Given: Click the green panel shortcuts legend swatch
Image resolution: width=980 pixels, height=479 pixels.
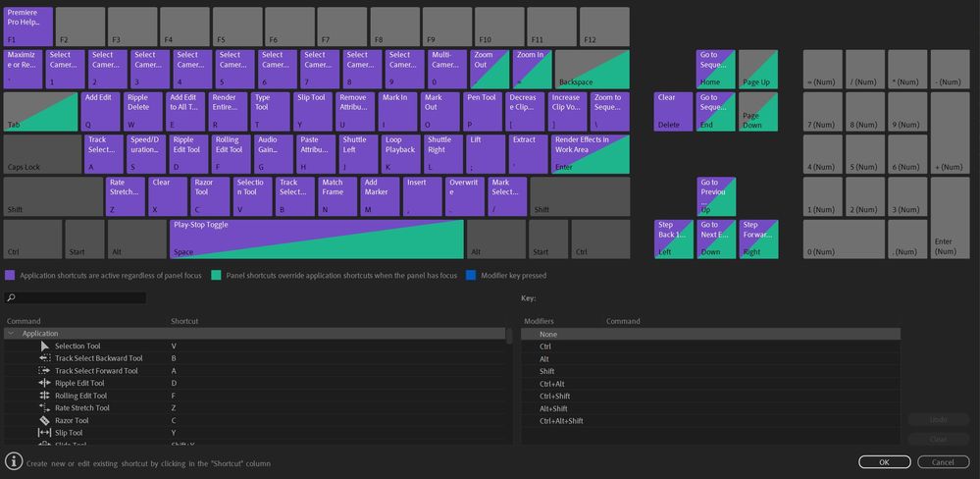Looking at the screenshot, I should (x=216, y=275).
